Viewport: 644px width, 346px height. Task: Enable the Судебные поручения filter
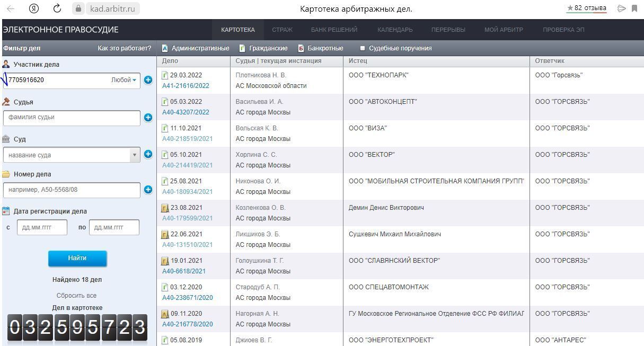[363, 48]
